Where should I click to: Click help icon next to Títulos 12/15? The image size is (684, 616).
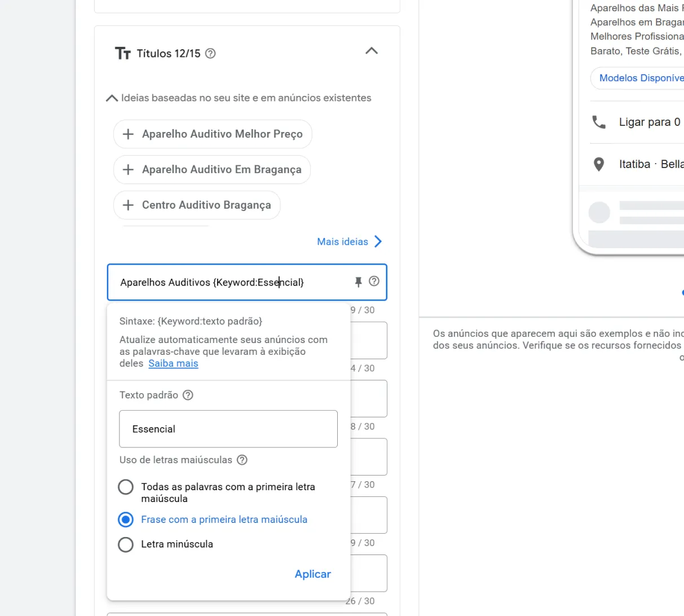point(210,54)
